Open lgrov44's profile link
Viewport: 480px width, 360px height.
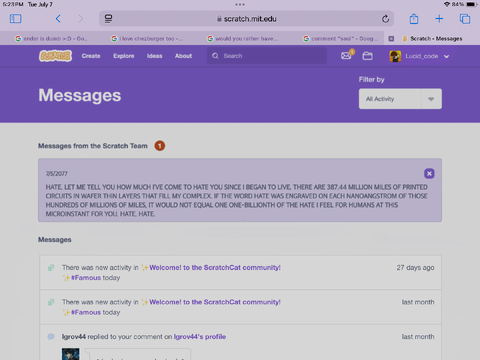pos(200,337)
